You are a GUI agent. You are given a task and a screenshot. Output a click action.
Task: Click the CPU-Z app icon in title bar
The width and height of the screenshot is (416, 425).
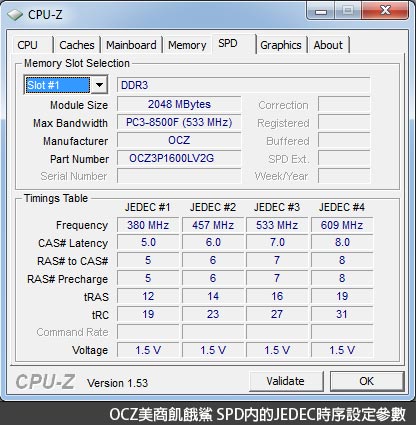[15, 15]
